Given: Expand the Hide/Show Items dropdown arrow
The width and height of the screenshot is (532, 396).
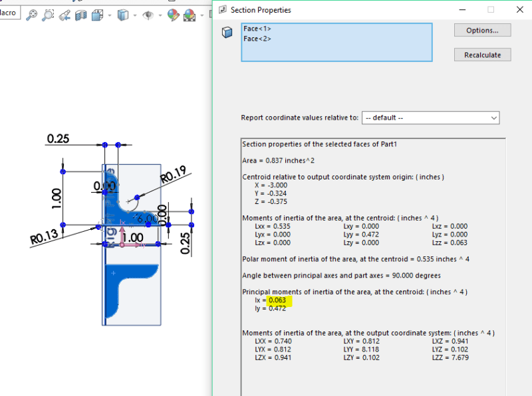Looking at the screenshot, I should (160, 15).
